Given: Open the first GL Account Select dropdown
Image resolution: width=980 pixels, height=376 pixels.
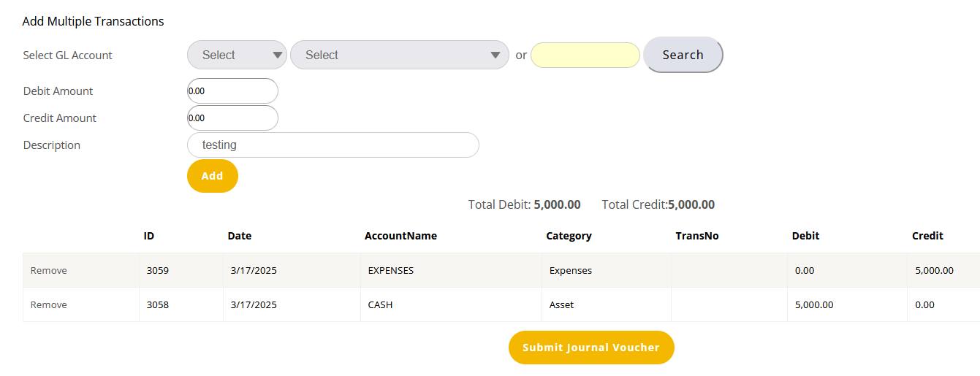Looking at the screenshot, I should coord(237,55).
